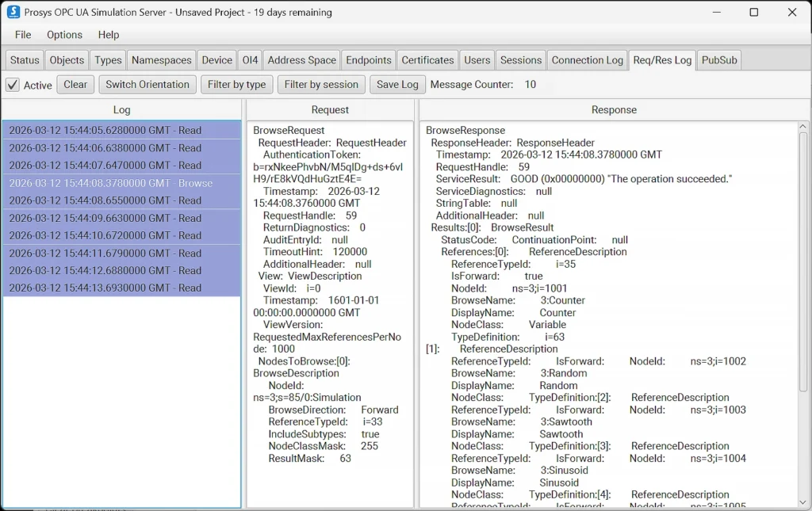Go to the Certificates tab
Screen dimensions: 812x511
click(427, 60)
